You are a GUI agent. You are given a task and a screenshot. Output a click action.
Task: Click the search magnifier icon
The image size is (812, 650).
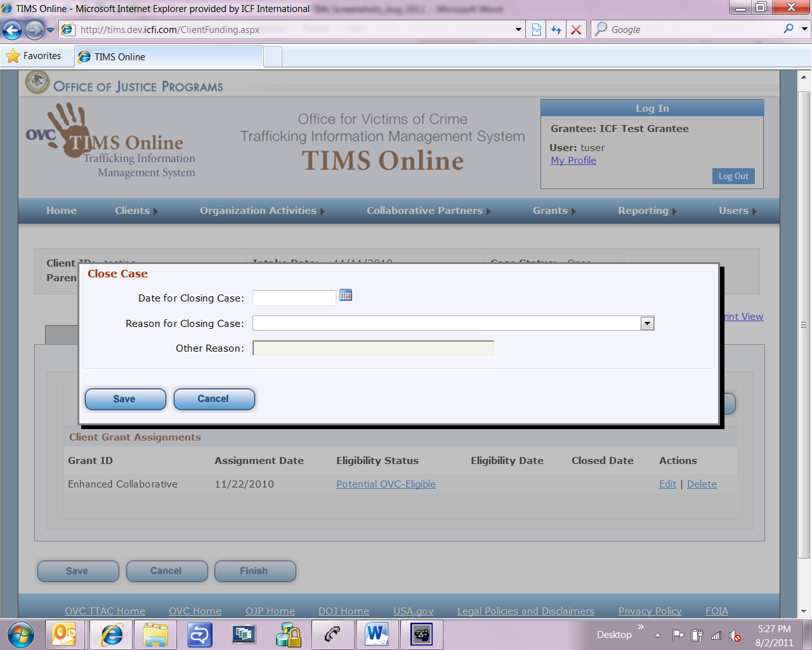[x=789, y=29]
